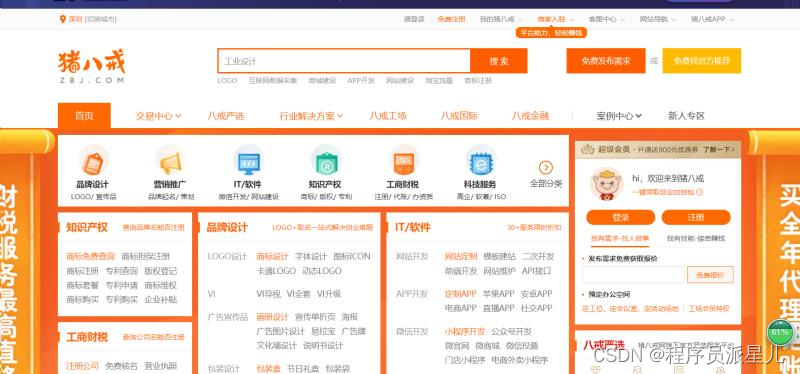800x374 pixels.
Task: Go to the 首页 tab
Action: pyautogui.click(x=84, y=116)
